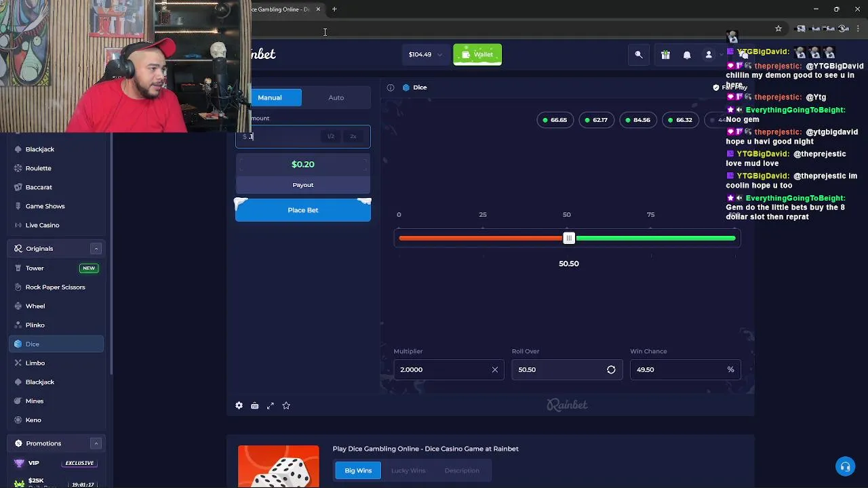Select the Description tab
This screenshot has height=488, width=868.
(462, 470)
